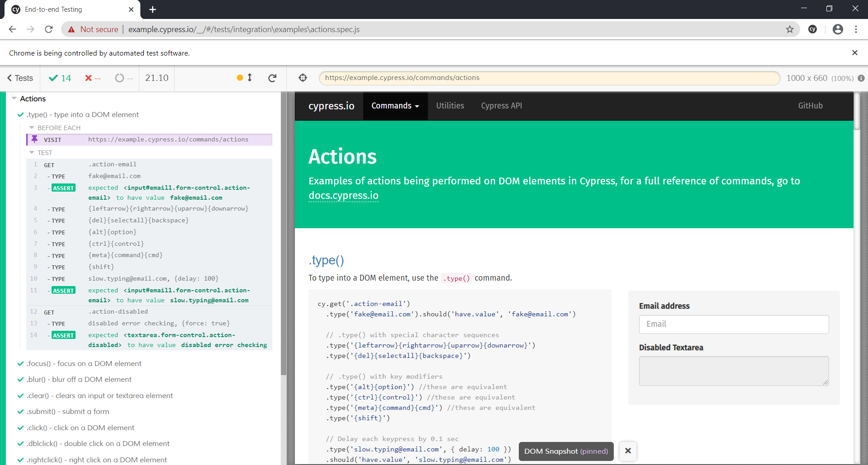The height and width of the screenshot is (465, 868).
Task: Click the AUT URL field
Action: 549,78
